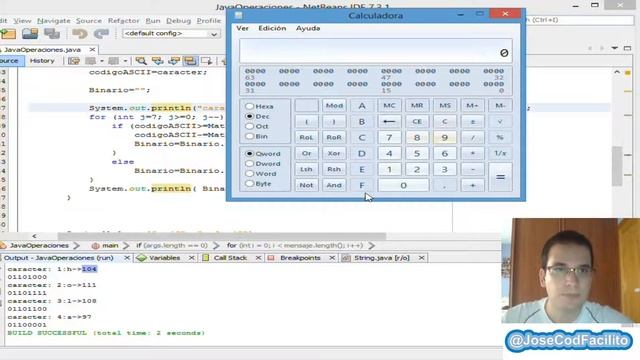The width and height of the screenshot is (640, 360).
Task: Click the hex digit F key
Action: (x=362, y=185)
